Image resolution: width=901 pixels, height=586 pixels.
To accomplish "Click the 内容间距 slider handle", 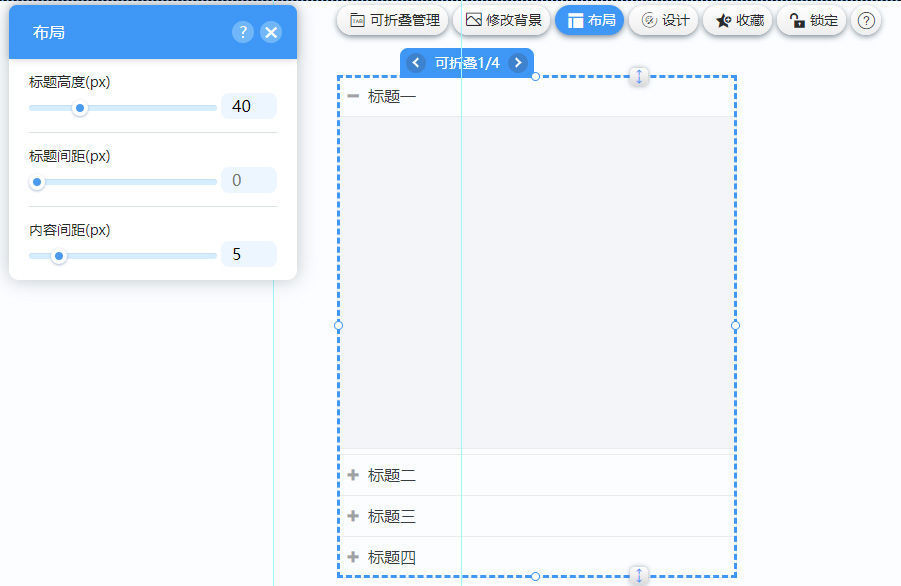I will point(59,256).
